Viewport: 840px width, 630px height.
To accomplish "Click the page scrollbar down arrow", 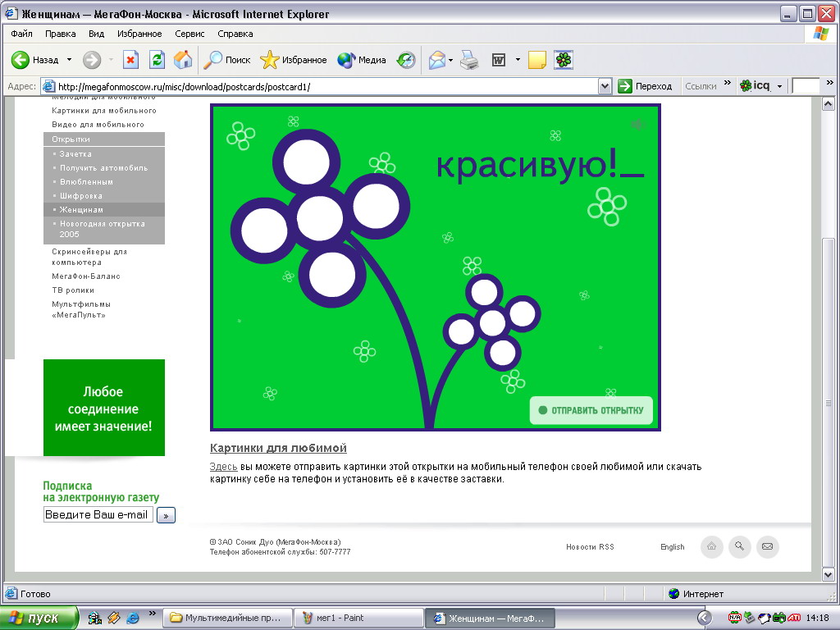I will (x=829, y=575).
